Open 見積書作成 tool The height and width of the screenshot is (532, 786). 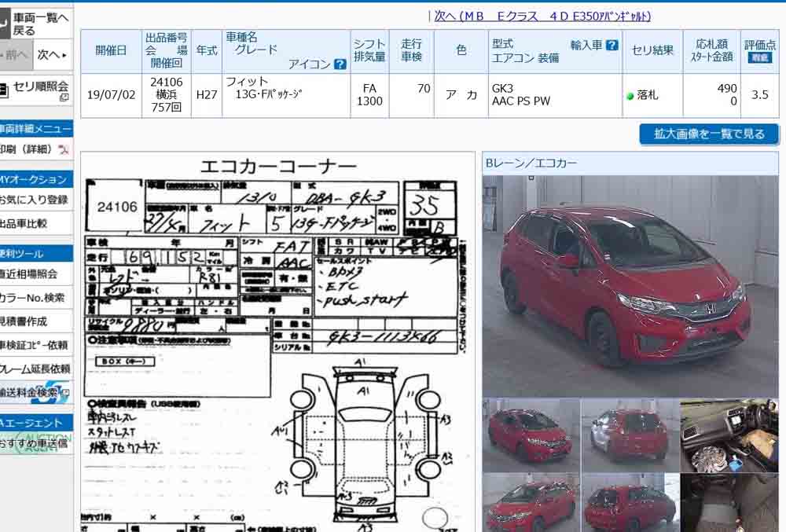24,321
